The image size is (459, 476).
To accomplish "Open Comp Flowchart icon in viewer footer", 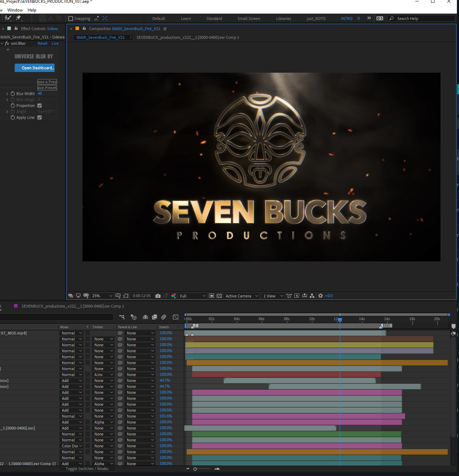I will (x=312, y=296).
